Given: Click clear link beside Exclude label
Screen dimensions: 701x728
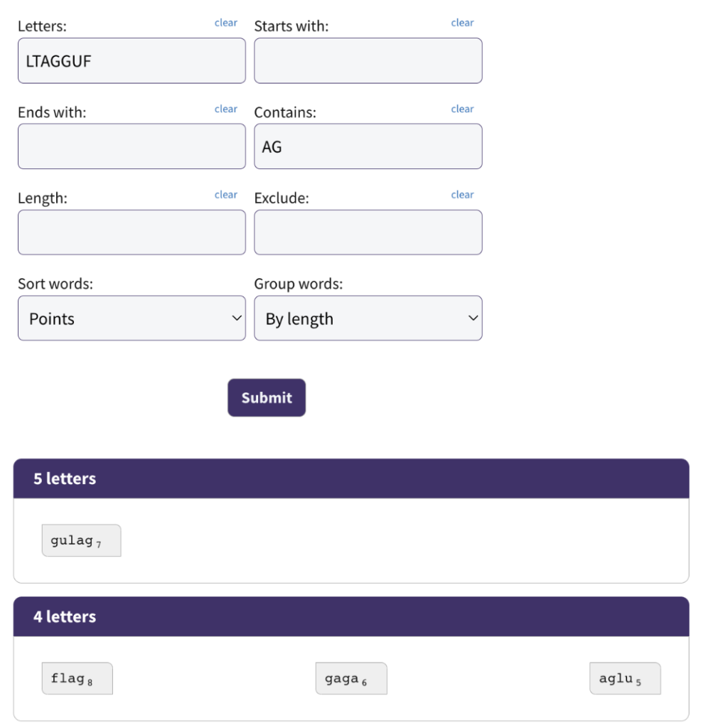Looking at the screenshot, I should (x=462, y=195).
